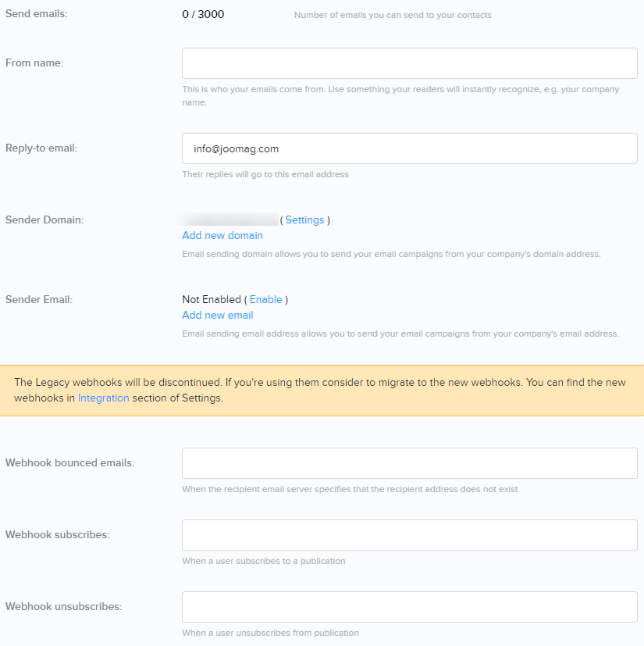The height and width of the screenshot is (646, 644).
Task: Click the Add new domain link
Action: click(222, 236)
